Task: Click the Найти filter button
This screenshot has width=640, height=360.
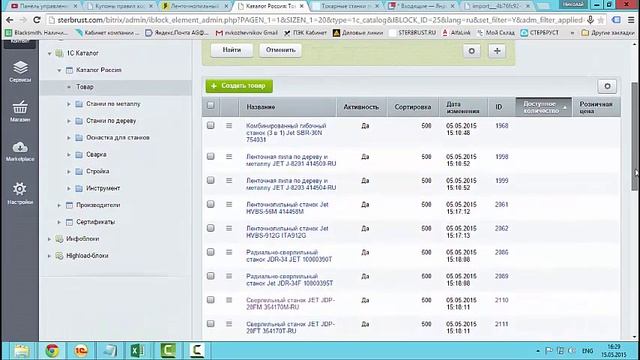Action: pos(231,50)
